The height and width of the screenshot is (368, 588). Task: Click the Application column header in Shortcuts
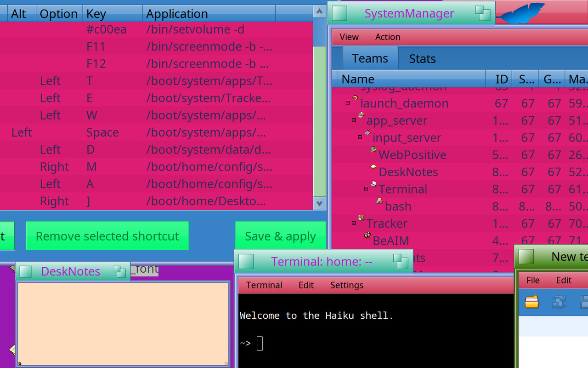209,14
